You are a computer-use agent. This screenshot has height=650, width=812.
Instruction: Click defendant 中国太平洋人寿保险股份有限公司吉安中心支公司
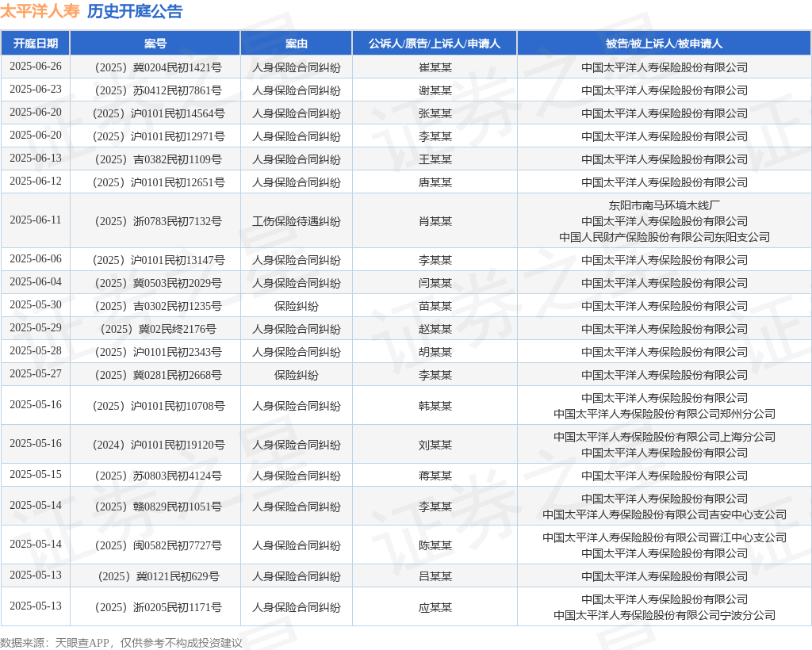[665, 514]
